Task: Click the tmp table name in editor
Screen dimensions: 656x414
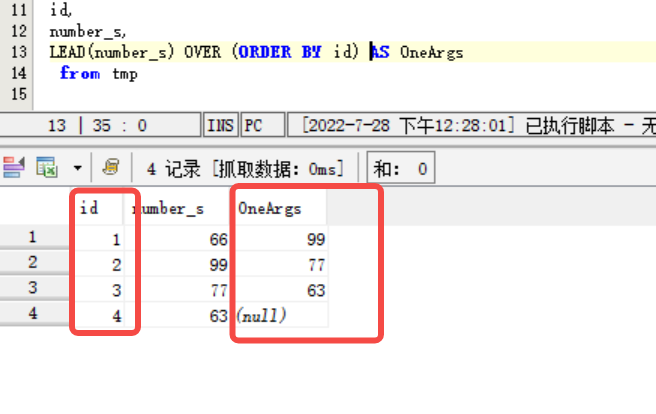Action: click(125, 74)
